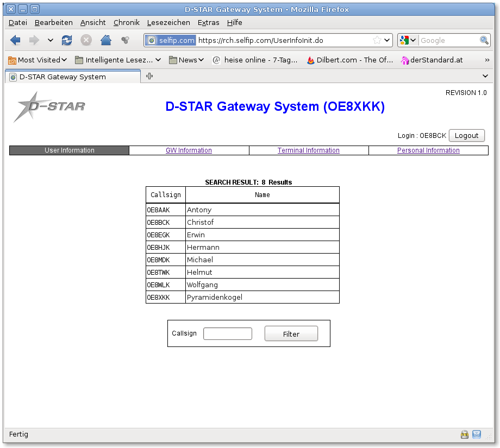Click the URL address text field
The image size is (500, 448).
click(284, 41)
